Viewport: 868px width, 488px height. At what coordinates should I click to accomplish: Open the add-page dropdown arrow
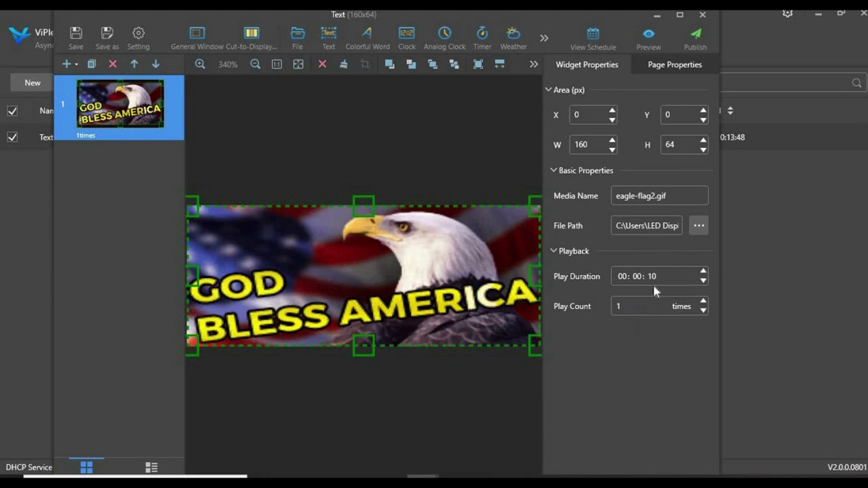pyautogui.click(x=76, y=64)
